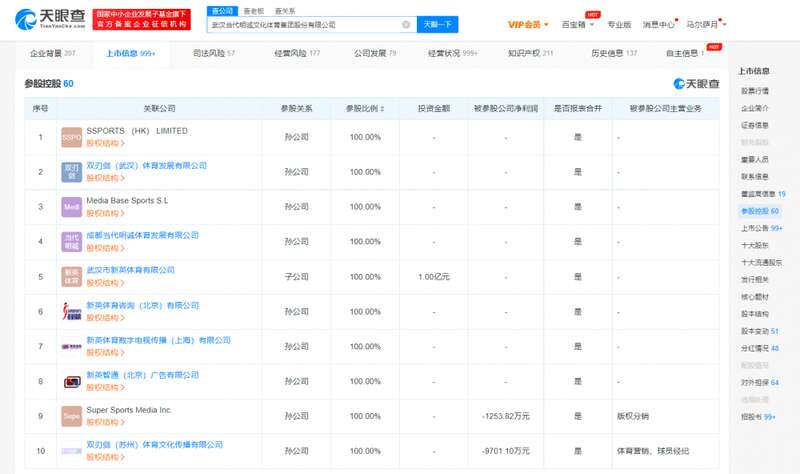Jump to 股票行情 in the sidebar
The image size is (800, 474).
click(755, 91)
